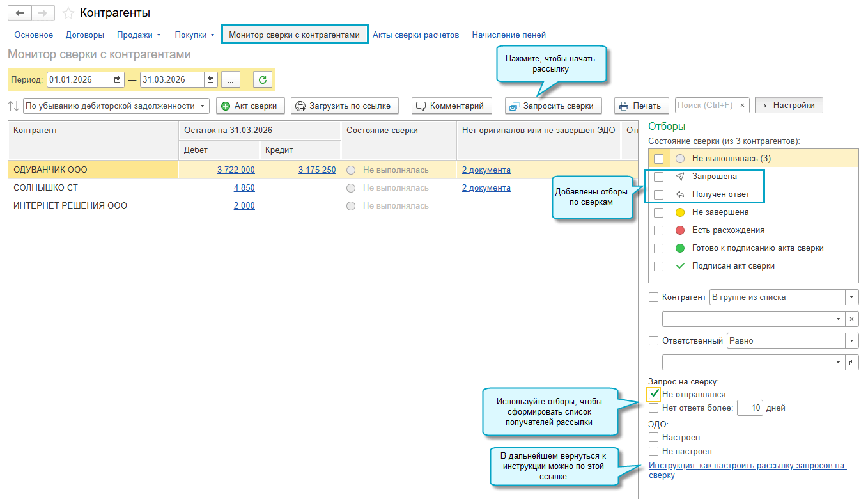
Task: Open the Ответственный selection form icon
Action: (852, 363)
